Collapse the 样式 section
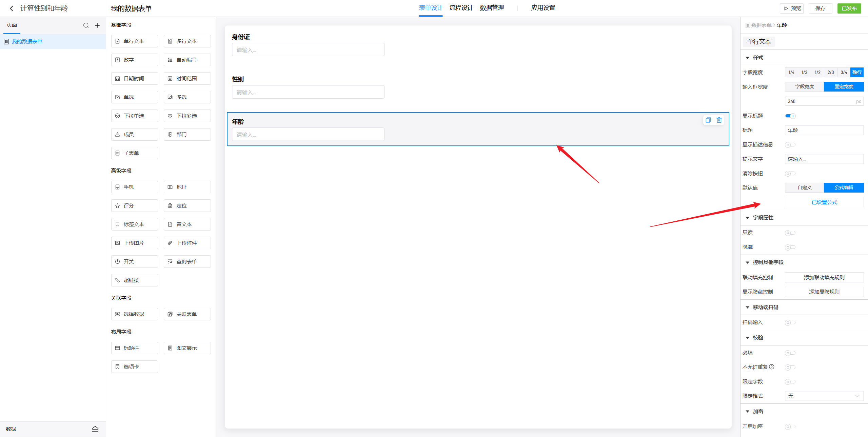The image size is (868, 437). coord(747,58)
